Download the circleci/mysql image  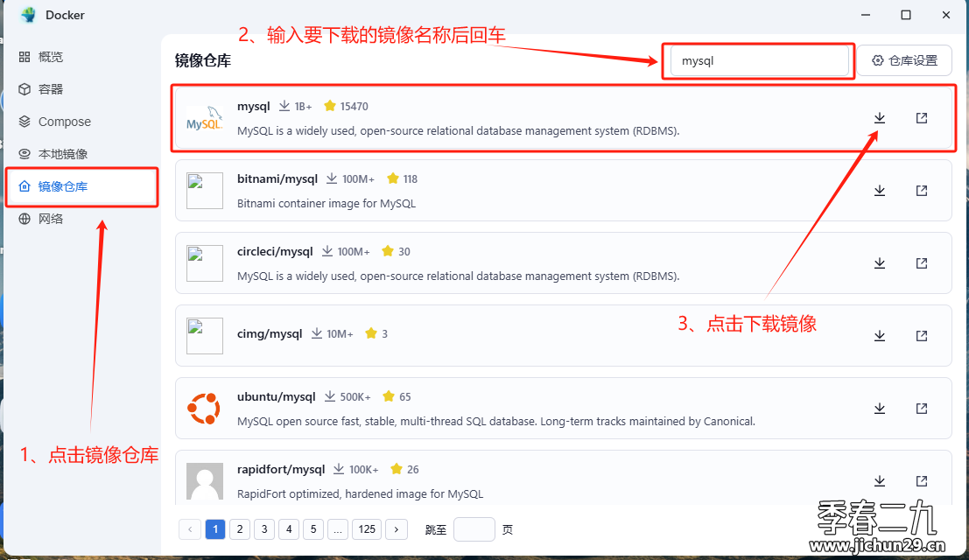tap(880, 263)
